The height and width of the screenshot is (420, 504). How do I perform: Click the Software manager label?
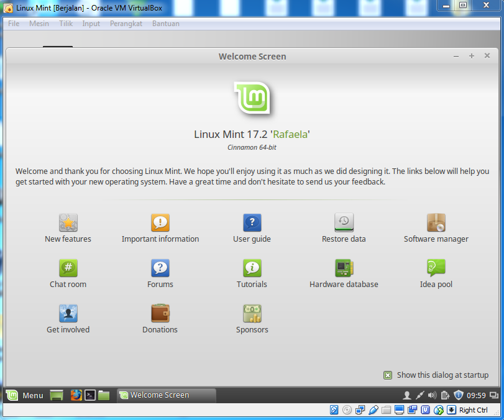tap(436, 239)
